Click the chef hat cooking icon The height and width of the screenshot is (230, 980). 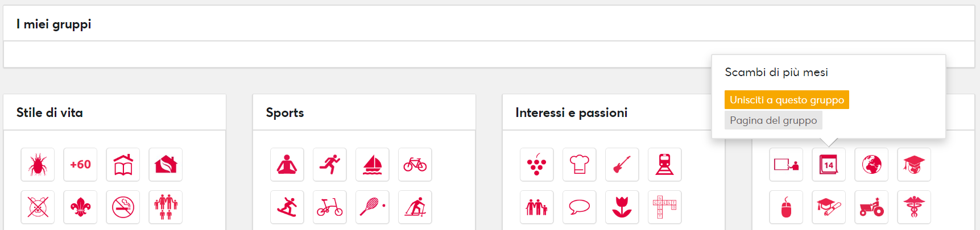pos(579,165)
